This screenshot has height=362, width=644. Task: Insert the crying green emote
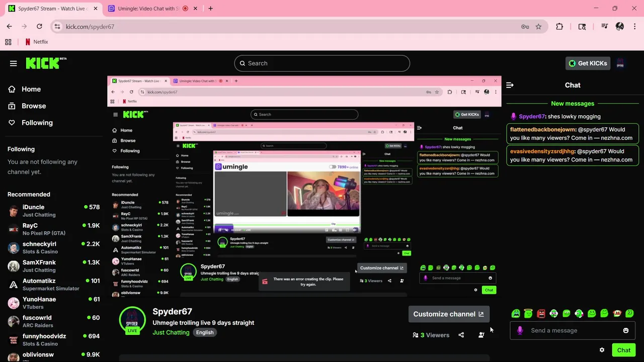(x=516, y=314)
